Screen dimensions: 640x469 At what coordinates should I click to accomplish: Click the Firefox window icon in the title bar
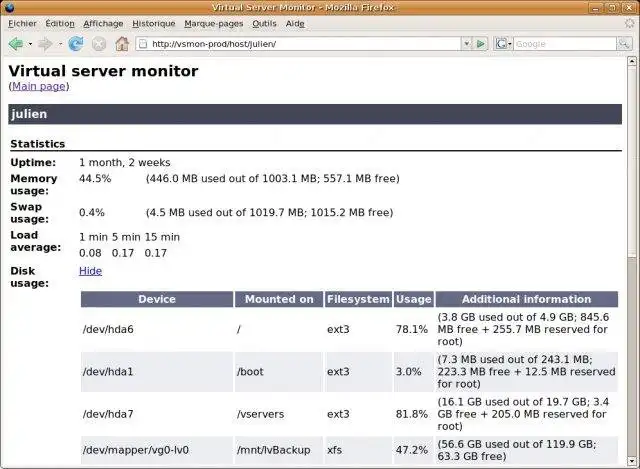pyautogui.click(x=9, y=7)
